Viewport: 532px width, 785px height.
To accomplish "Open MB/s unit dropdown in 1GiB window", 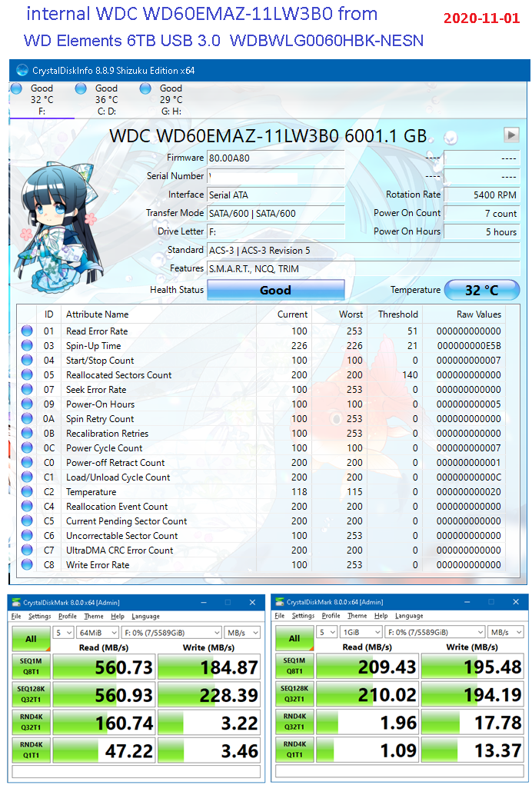I will pos(505,632).
